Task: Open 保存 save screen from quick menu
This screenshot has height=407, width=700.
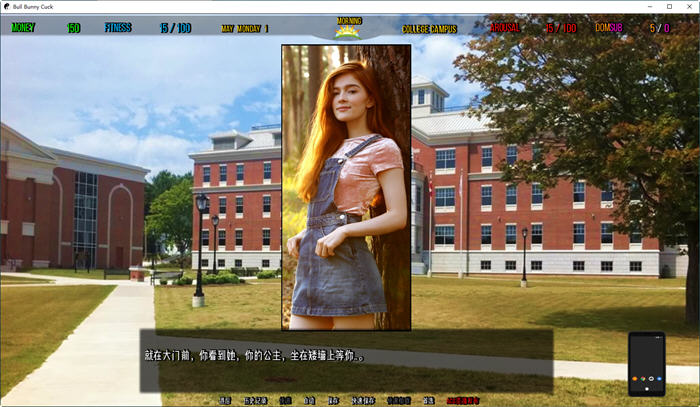Action: click(x=334, y=400)
